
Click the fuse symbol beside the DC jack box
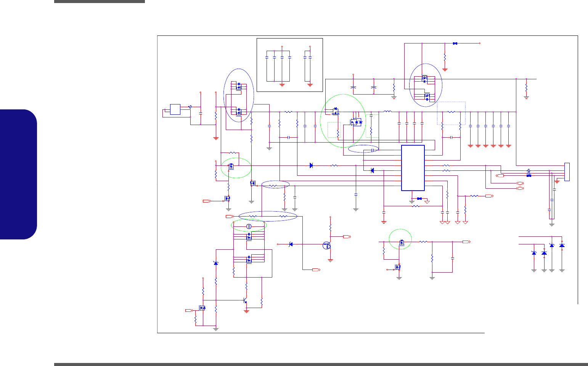click(x=190, y=107)
